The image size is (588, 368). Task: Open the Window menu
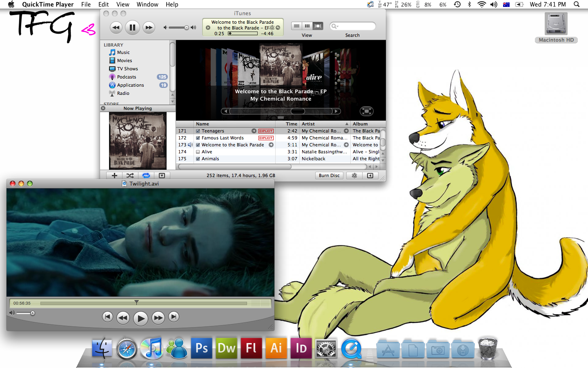point(147,4)
